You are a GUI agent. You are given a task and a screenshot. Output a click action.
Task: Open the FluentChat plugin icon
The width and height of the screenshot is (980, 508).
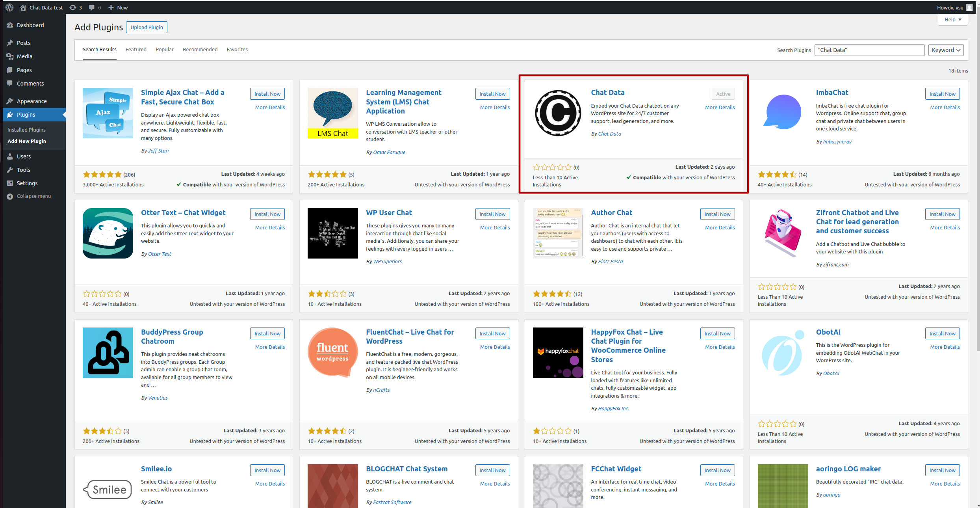tap(333, 353)
